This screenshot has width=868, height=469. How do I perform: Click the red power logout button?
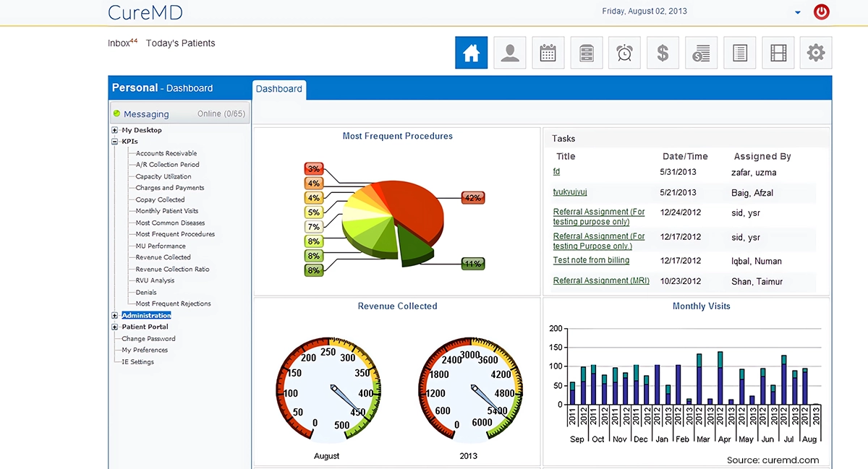(822, 12)
